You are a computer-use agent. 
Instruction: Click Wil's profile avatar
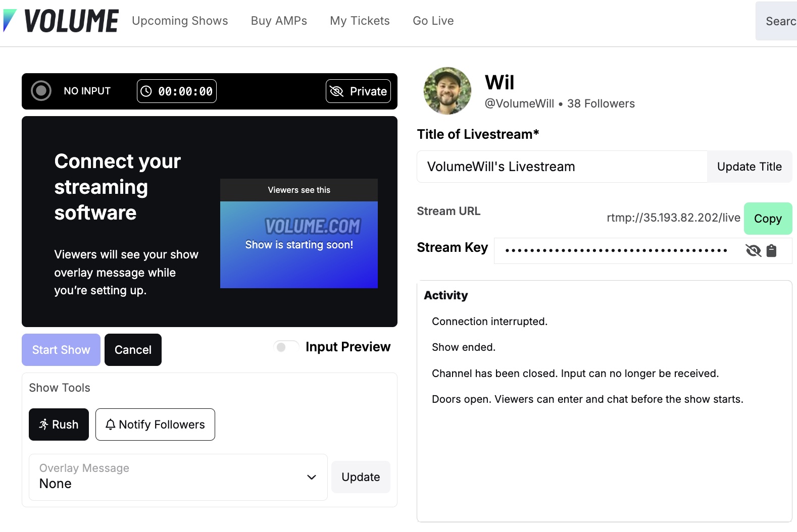pyautogui.click(x=447, y=91)
